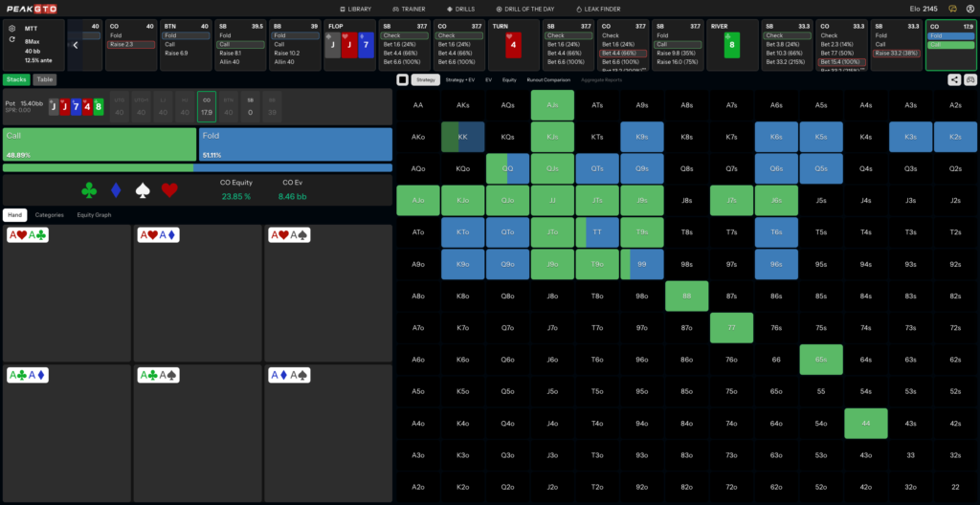Select the UTG stack box

120,106
